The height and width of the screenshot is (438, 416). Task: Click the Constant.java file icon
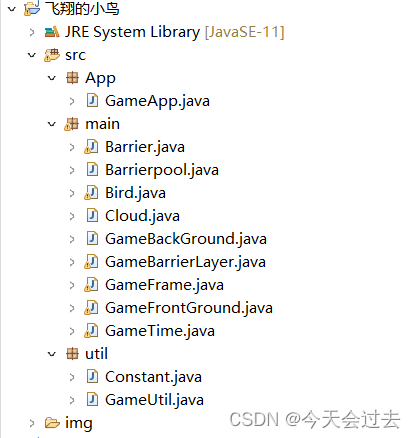point(92,377)
